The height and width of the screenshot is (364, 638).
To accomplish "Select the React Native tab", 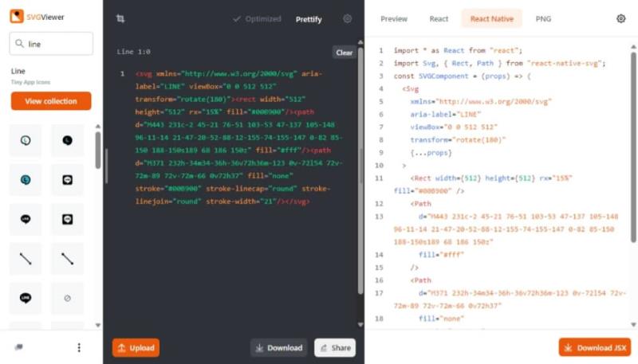I will pos(491,19).
